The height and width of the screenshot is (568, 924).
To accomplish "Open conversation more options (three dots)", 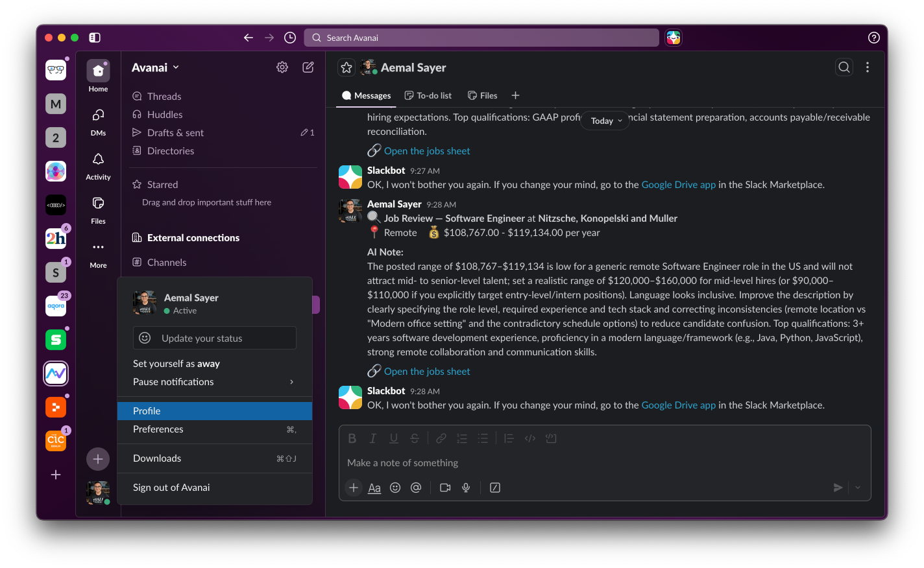I will (868, 67).
